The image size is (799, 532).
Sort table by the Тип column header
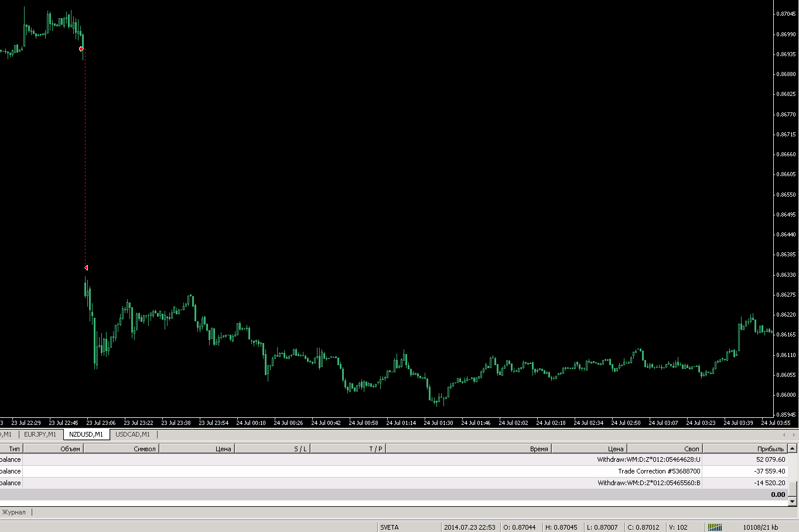tap(11, 449)
